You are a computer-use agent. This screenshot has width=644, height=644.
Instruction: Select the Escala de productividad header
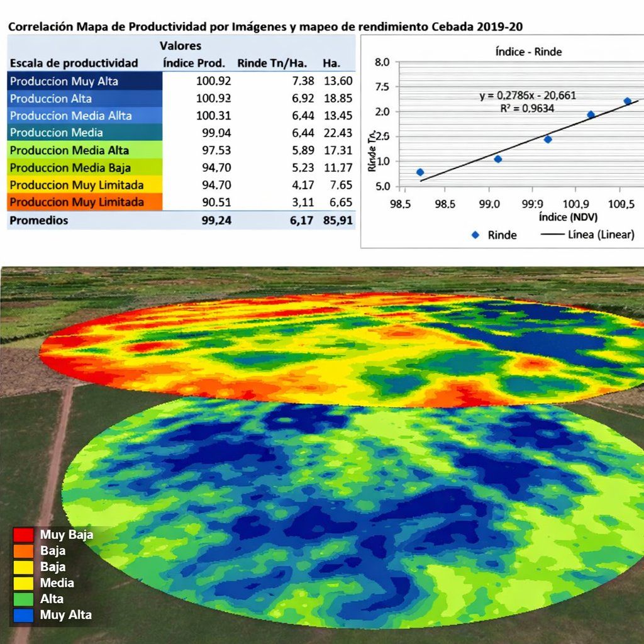click(74, 64)
